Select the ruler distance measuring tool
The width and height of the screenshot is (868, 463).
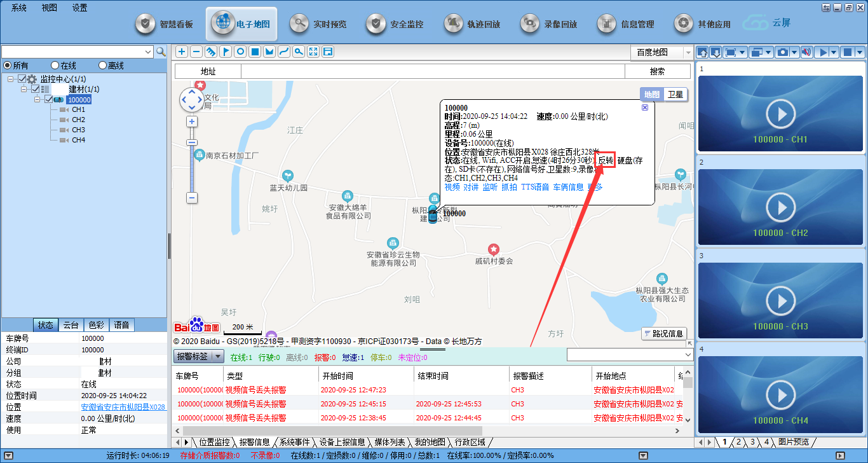pyautogui.click(x=211, y=52)
